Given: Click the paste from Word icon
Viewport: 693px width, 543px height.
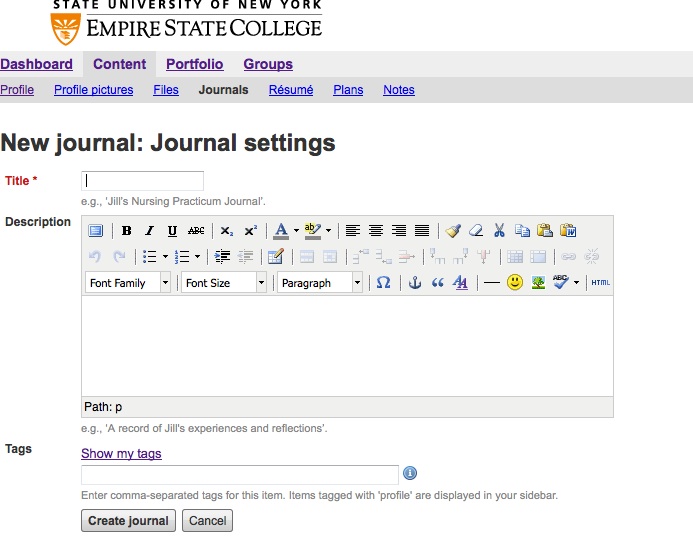Looking at the screenshot, I should click(568, 231).
